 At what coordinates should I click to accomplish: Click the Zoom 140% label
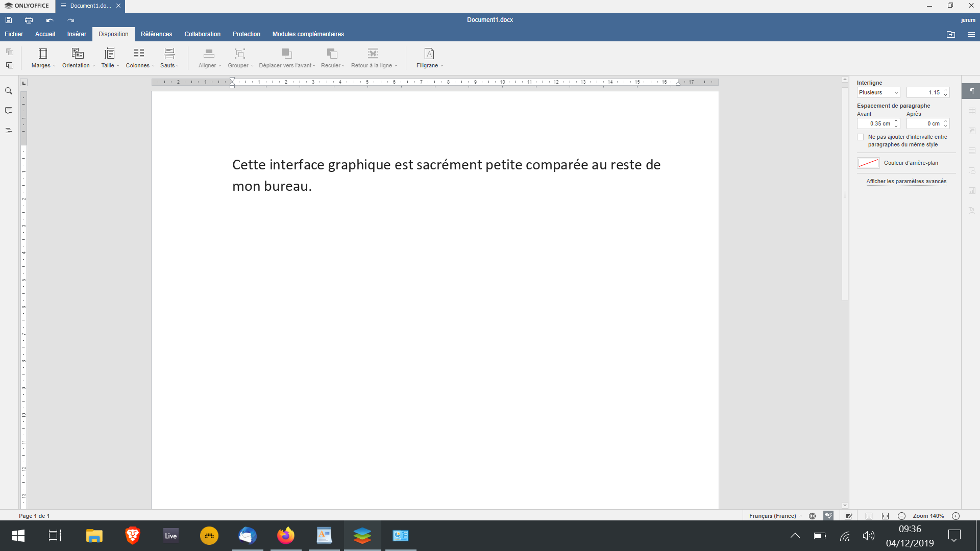click(x=928, y=516)
